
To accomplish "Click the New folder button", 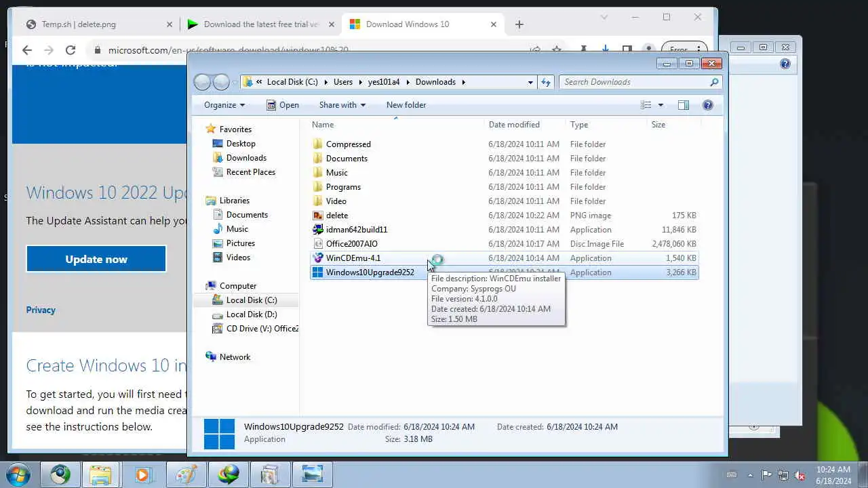I will pyautogui.click(x=406, y=105).
